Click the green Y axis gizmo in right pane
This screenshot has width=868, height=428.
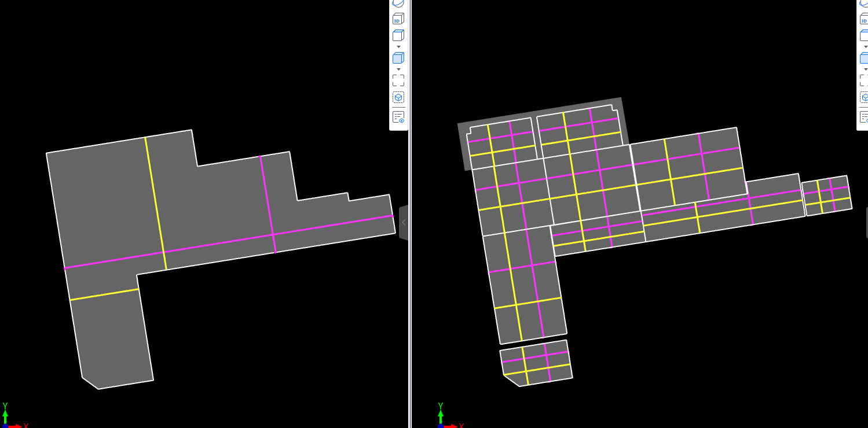coord(441,413)
